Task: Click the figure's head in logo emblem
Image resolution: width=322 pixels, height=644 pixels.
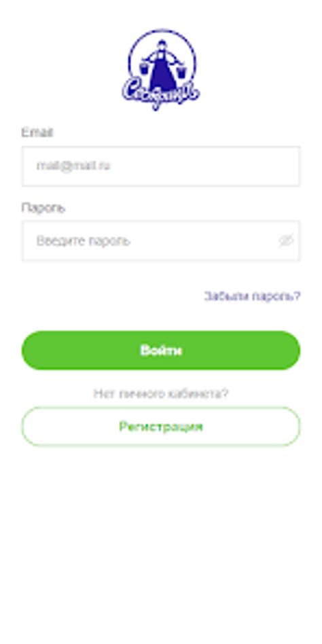Action: point(162,44)
